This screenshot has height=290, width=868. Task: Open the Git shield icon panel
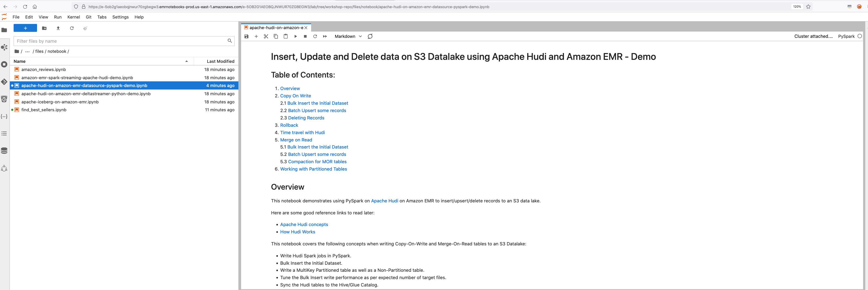point(4,99)
